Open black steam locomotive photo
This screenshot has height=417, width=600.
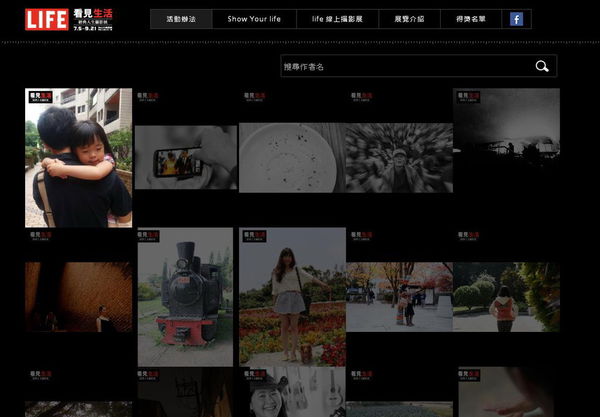pyautogui.click(x=185, y=297)
